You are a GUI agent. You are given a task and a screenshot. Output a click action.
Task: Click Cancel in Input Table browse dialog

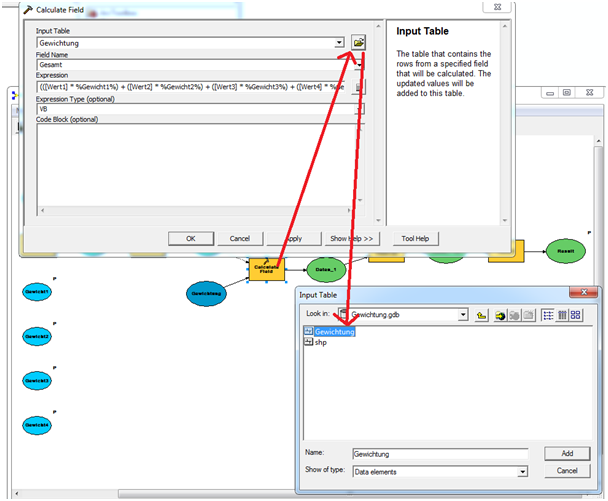pyautogui.click(x=567, y=471)
